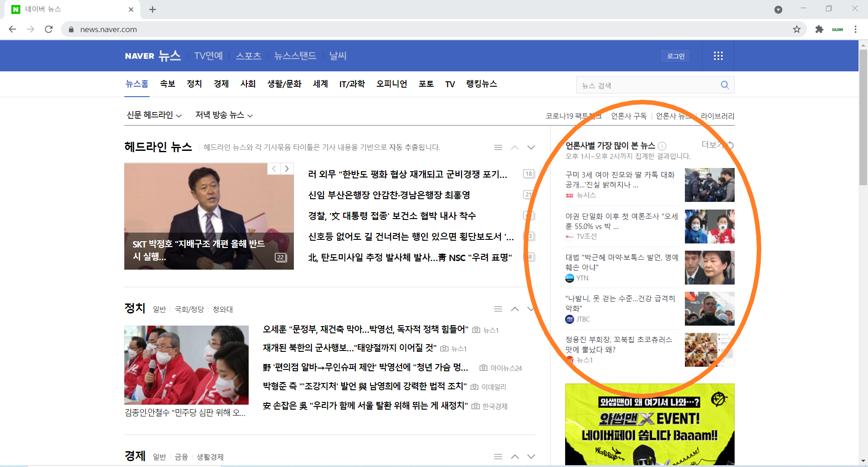Viewport: 868px width, 467px height.
Task: Select the 뉴스홈 tab
Action: [x=137, y=84]
